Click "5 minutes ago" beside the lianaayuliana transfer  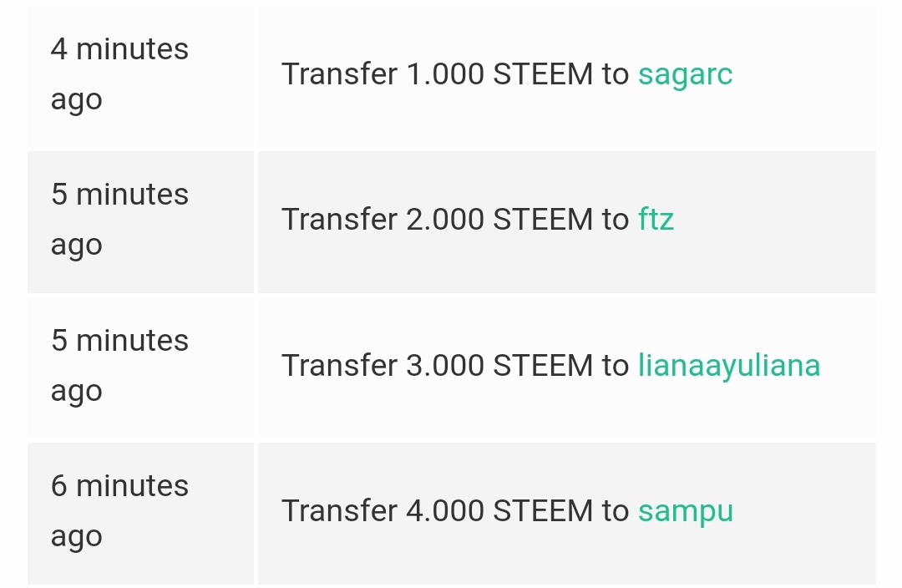[x=119, y=366]
